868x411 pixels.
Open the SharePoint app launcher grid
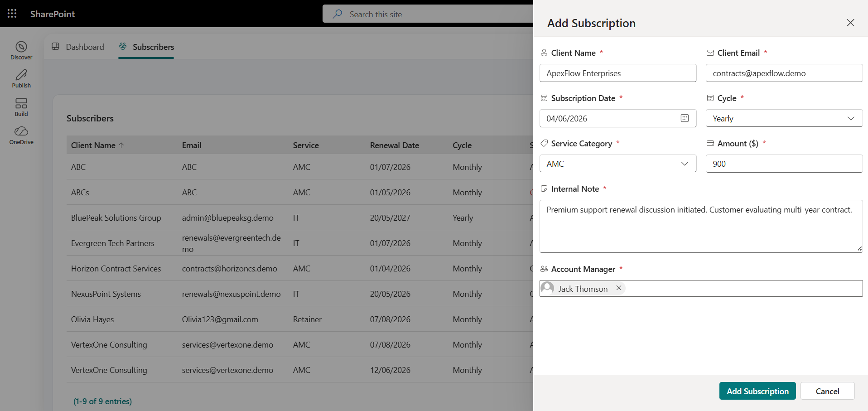coord(12,14)
